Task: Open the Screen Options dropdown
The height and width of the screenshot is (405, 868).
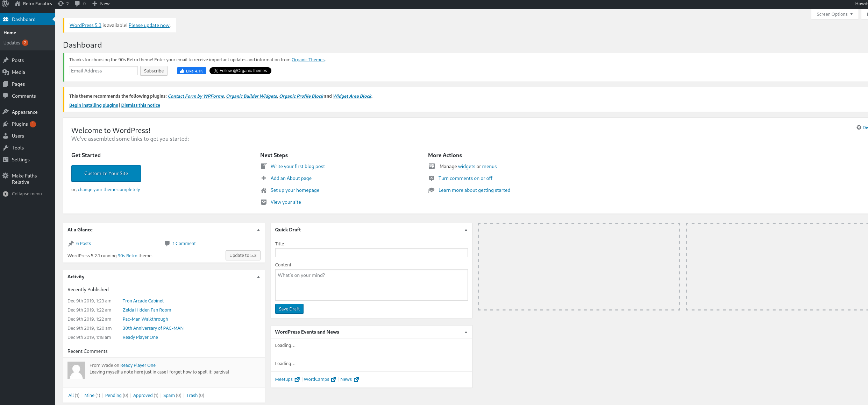Action: click(x=834, y=14)
